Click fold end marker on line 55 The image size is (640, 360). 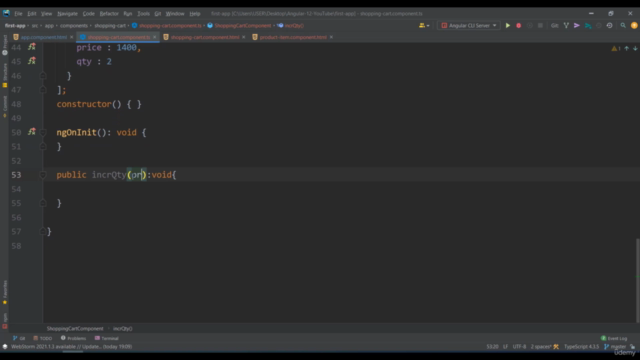43,203
